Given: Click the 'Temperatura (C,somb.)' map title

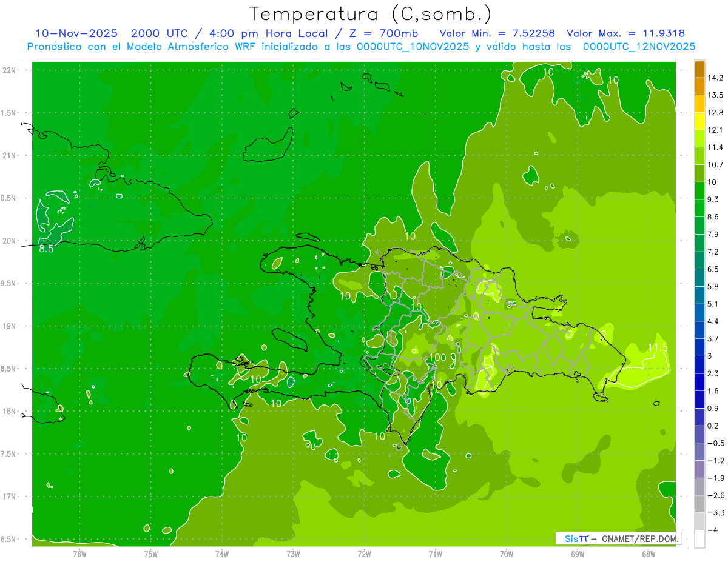Looking at the screenshot, I should [x=370, y=14].
